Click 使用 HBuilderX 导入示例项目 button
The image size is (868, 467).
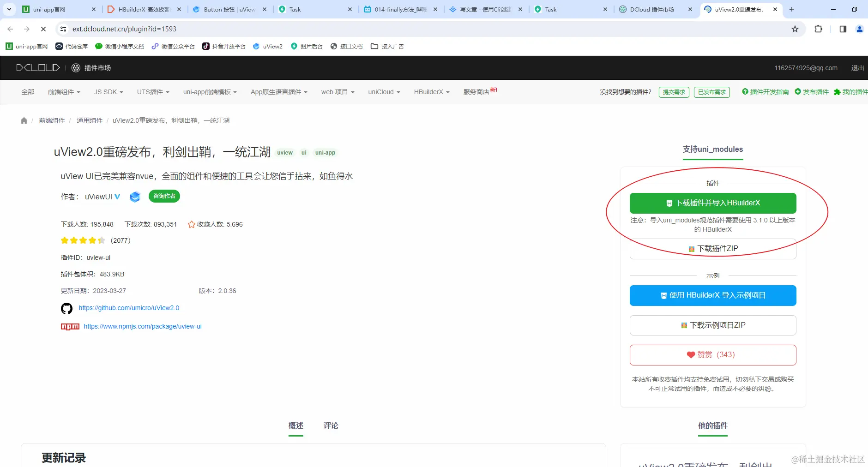coord(713,295)
